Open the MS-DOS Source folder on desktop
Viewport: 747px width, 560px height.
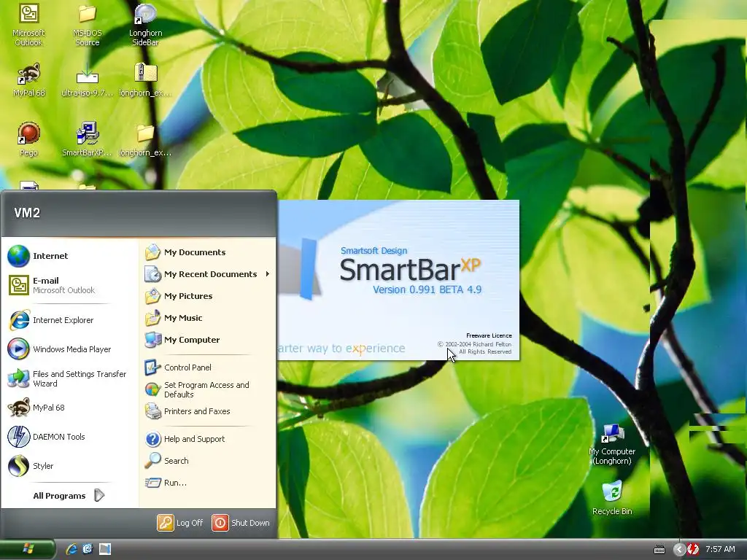88,24
